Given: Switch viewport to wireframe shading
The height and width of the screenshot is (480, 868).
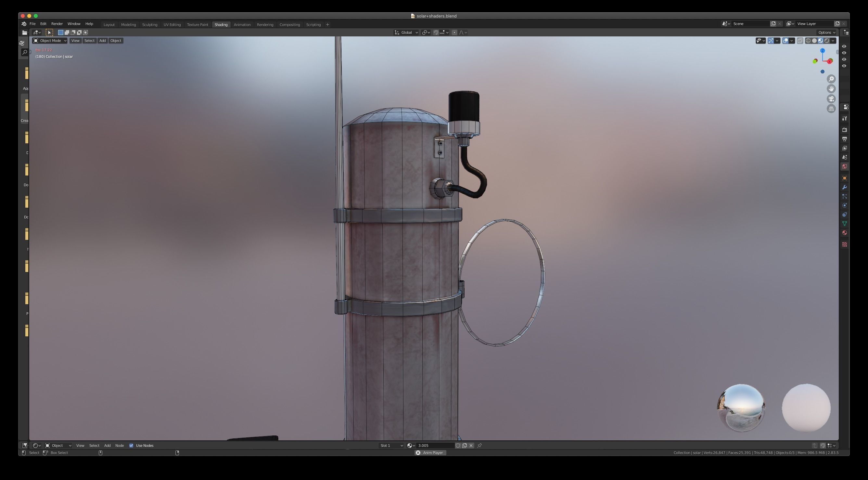Looking at the screenshot, I should 808,41.
